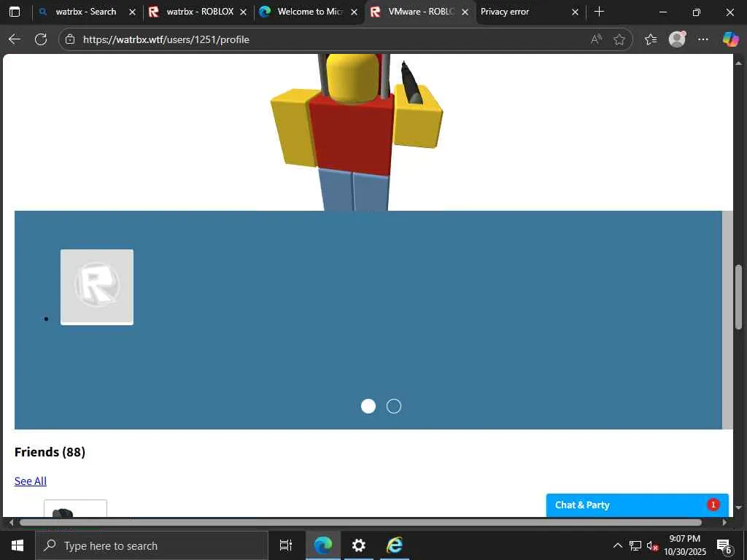Open the notification center icon
The image size is (747, 560).
724,546
